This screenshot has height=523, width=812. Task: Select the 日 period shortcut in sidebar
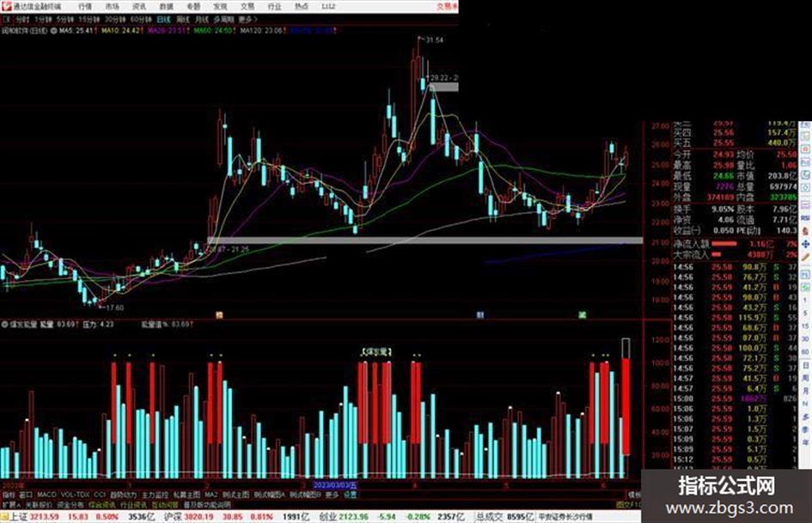[805, 366]
